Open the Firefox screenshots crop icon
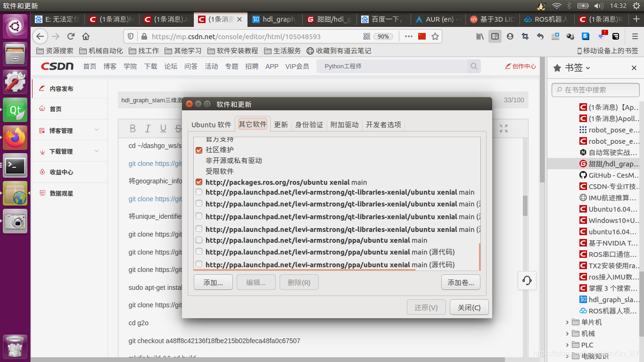The width and height of the screenshot is (644, 362). [525, 36]
